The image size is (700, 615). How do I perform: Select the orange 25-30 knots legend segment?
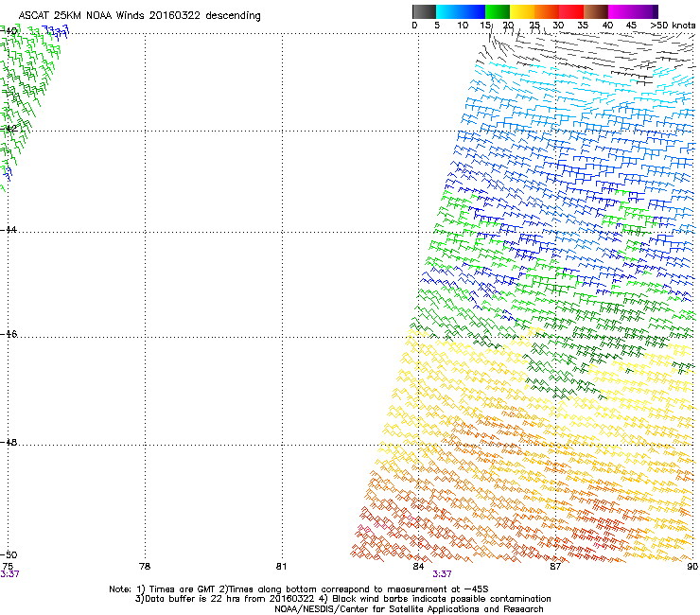[x=547, y=11]
